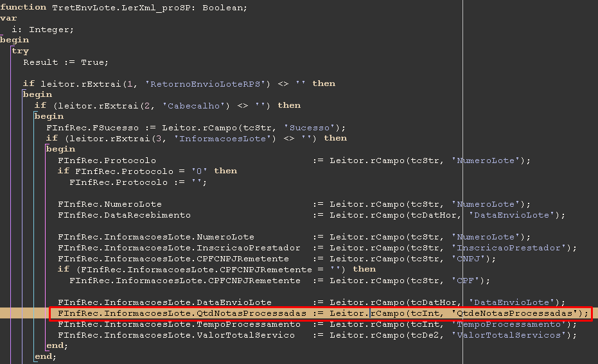Click QtdNotasProcessadas property on highlighted line
598x364 pixels.
click(x=251, y=313)
